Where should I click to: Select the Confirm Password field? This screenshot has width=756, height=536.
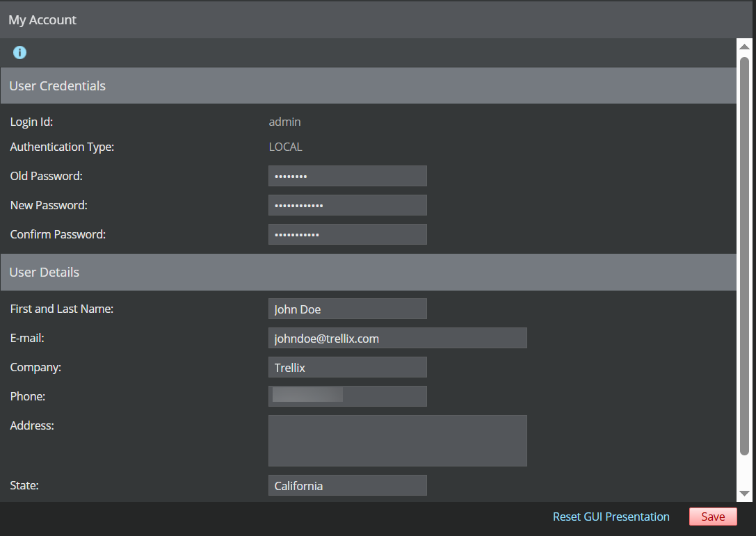click(x=348, y=234)
